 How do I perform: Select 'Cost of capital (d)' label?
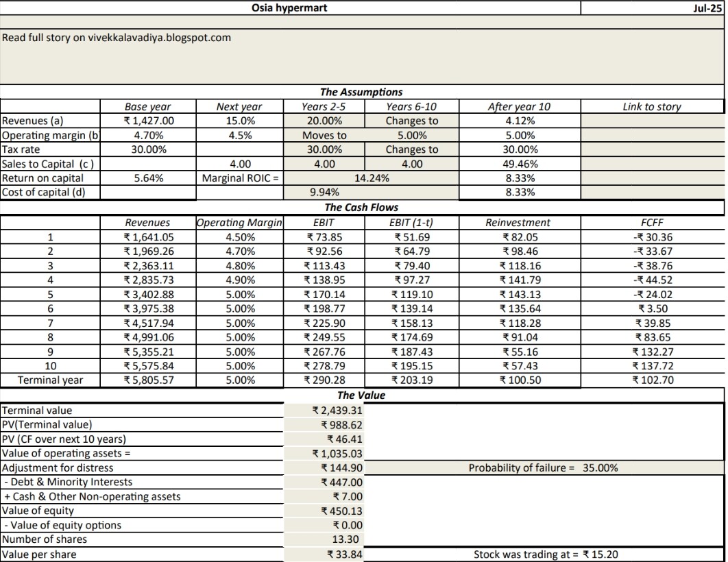point(44,192)
